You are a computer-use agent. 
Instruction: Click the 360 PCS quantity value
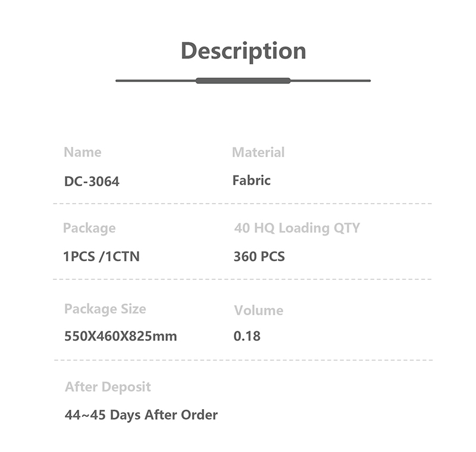point(259,257)
